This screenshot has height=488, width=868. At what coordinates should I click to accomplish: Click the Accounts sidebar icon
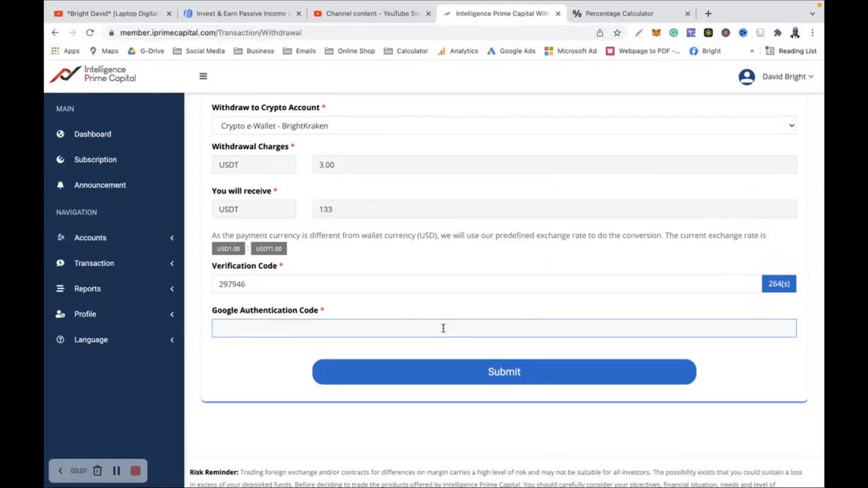pos(60,238)
